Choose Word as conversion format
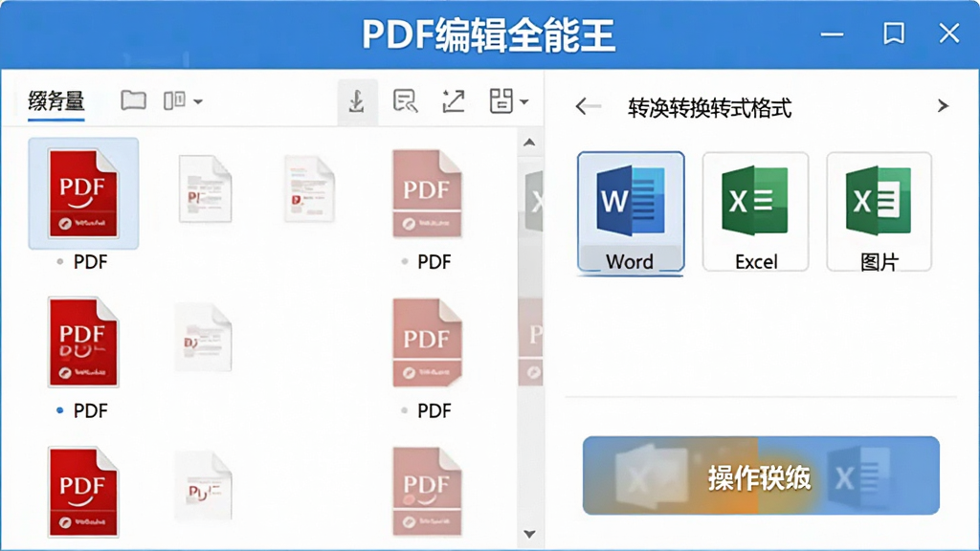Image resolution: width=980 pixels, height=551 pixels. pos(631,211)
